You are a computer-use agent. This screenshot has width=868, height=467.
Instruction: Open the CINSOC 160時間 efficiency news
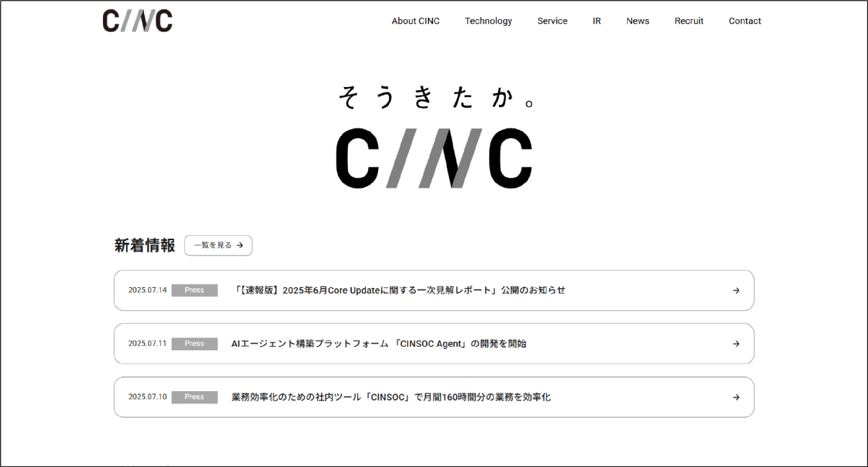[391, 397]
